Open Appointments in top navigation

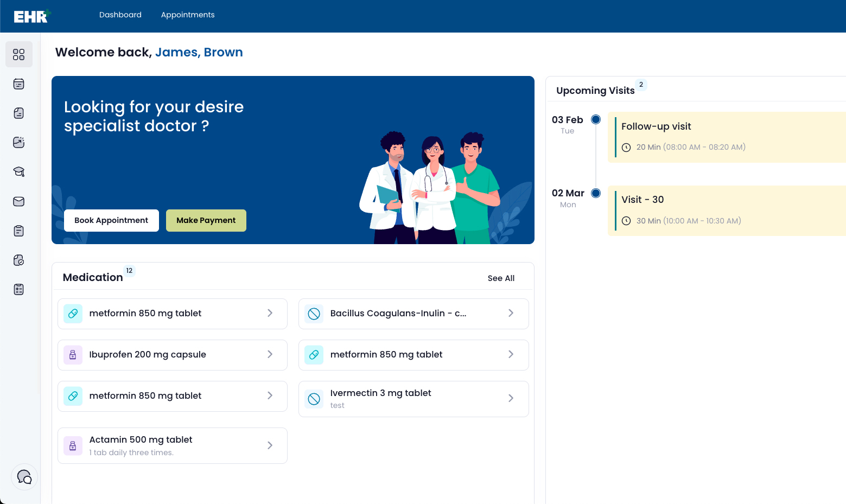188,15
